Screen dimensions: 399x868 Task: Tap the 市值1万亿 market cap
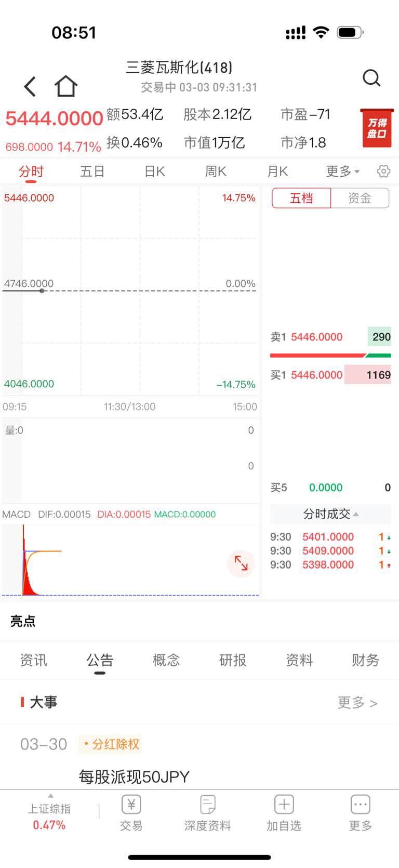click(x=214, y=142)
